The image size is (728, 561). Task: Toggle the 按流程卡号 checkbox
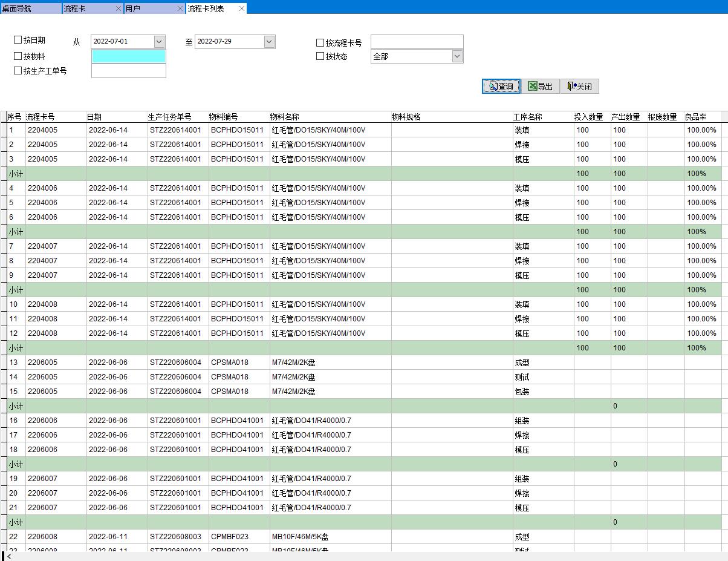click(x=320, y=43)
